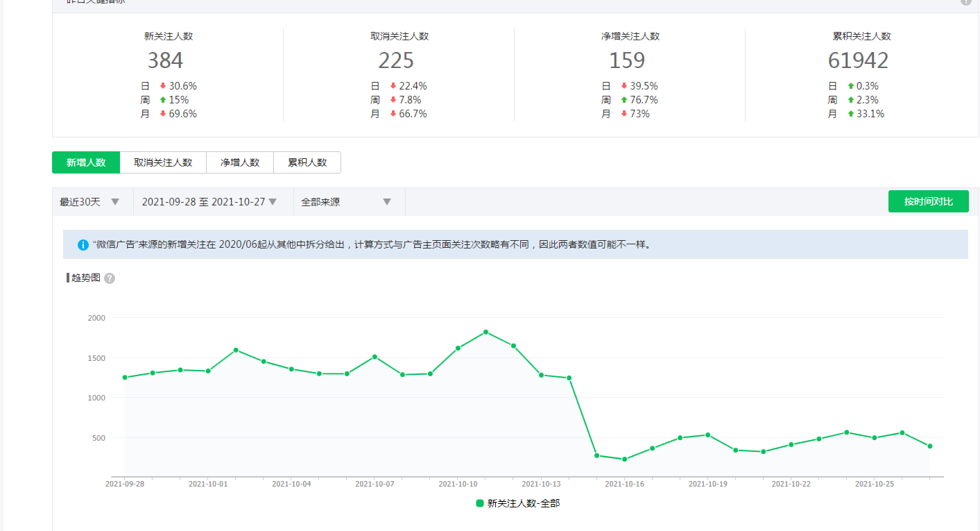The width and height of the screenshot is (980, 531).
Task: Select the 新增人数 tab
Action: [x=86, y=162]
